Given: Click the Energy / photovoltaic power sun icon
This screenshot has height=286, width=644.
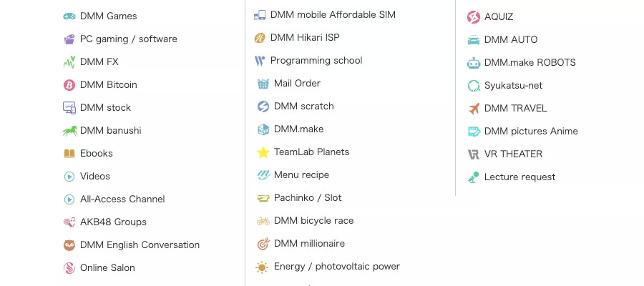Looking at the screenshot, I should [x=263, y=267].
